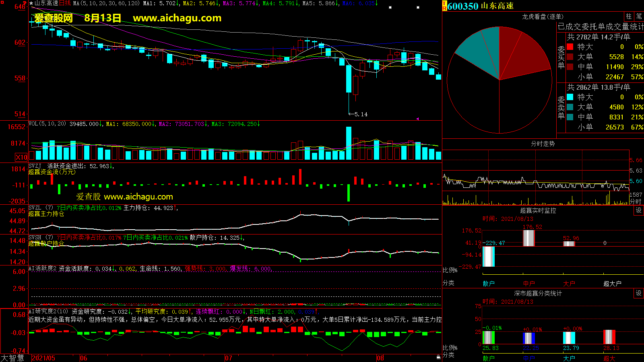Click the red square icon at top-left corner
This screenshot has width=644, height=362.
pos(2,3)
